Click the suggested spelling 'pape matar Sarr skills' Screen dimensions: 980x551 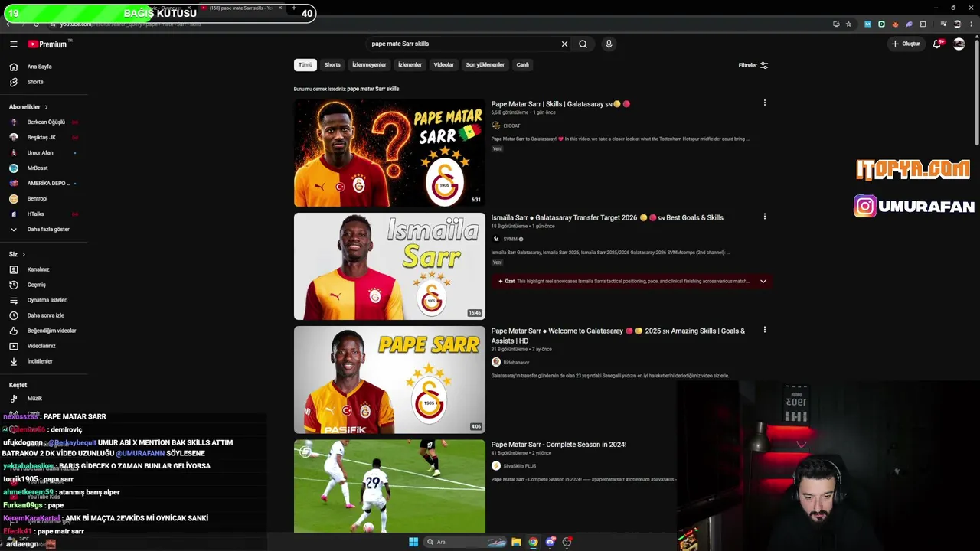click(373, 89)
